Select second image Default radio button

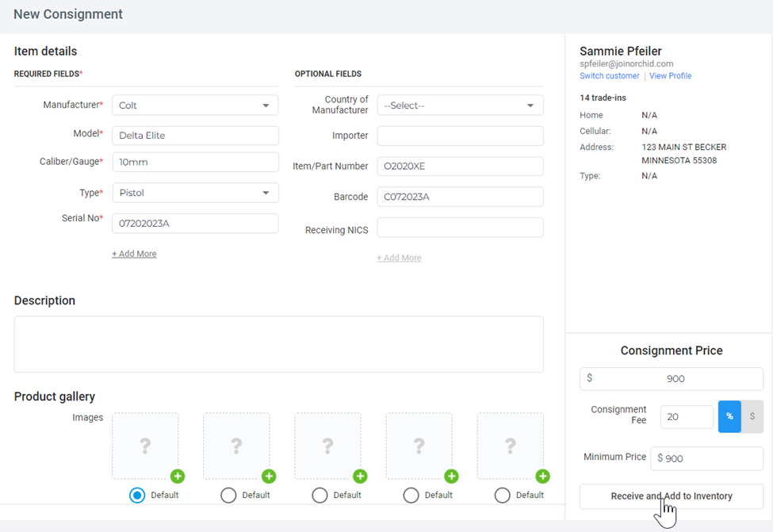pos(228,495)
